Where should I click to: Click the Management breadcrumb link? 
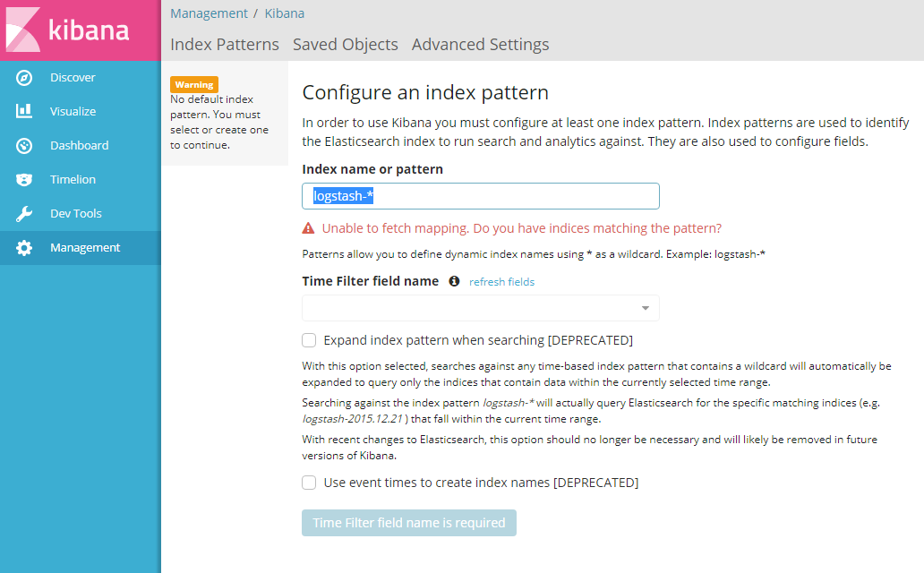point(210,13)
